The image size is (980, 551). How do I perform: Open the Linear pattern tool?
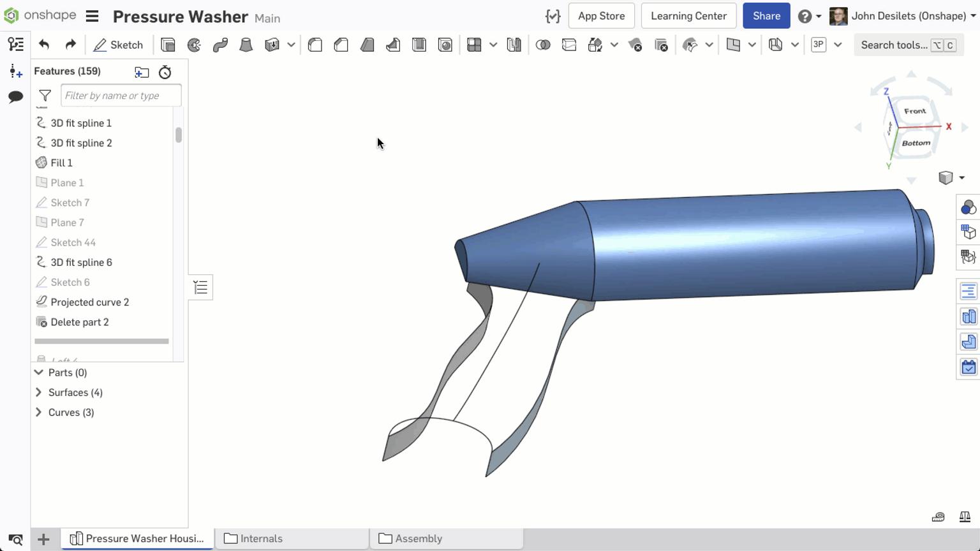tap(475, 45)
